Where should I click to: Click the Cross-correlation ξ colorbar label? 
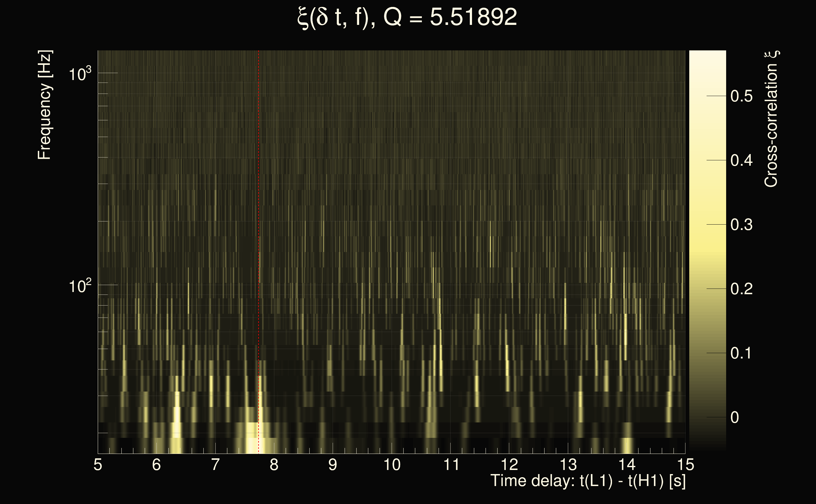[771, 119]
